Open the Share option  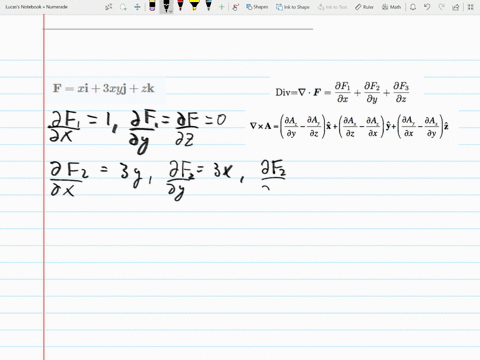[456, 7]
